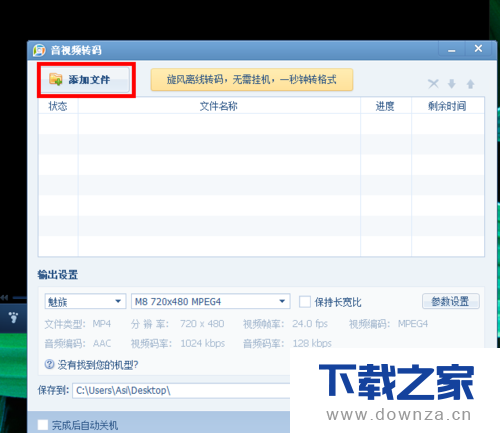Screen dimensions: 500x433
Task: Click the footprint icon in the player behind
Action: [x=13, y=317]
